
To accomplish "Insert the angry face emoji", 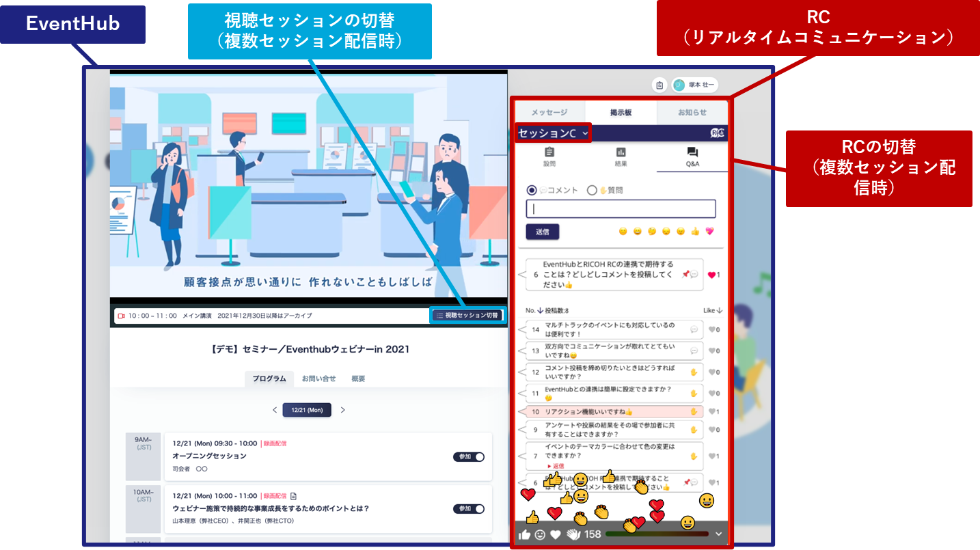I will (681, 232).
